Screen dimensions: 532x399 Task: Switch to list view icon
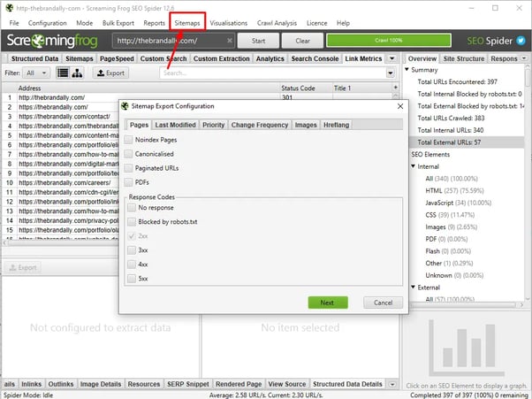(65, 73)
